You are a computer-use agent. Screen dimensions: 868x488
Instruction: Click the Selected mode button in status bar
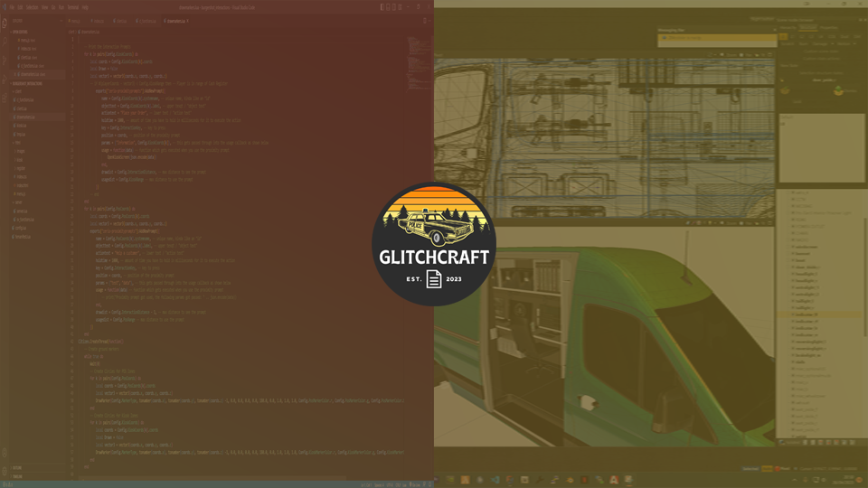tap(750, 468)
